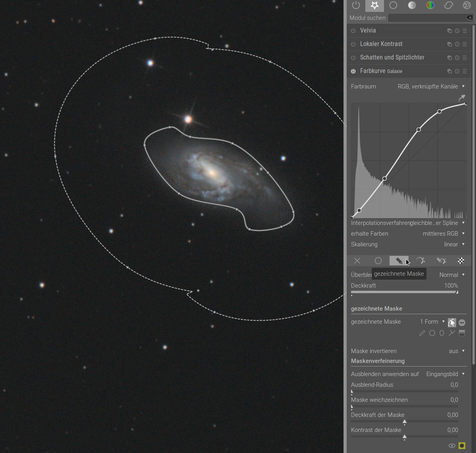Turn off blending with X icon
The width and height of the screenshot is (476, 453).
[357, 261]
